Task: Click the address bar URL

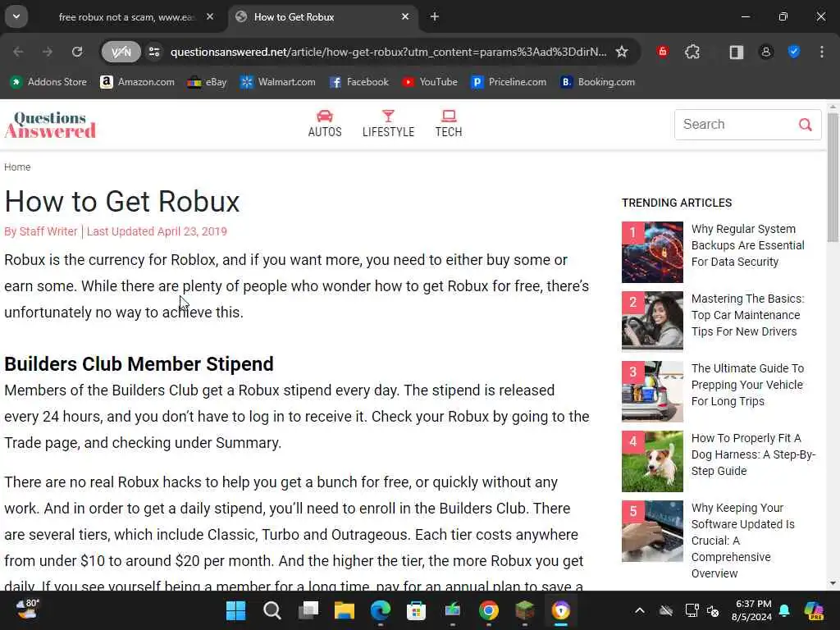Action: (x=388, y=52)
